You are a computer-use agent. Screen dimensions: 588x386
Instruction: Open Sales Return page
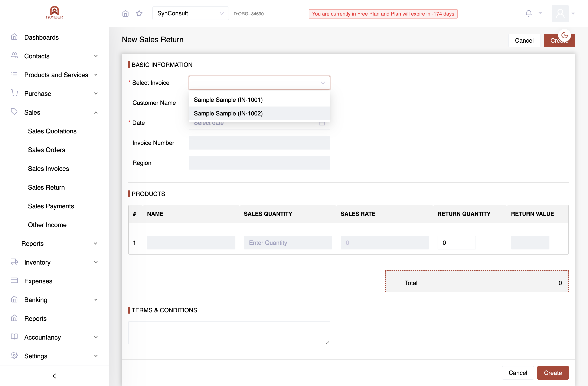(x=46, y=187)
